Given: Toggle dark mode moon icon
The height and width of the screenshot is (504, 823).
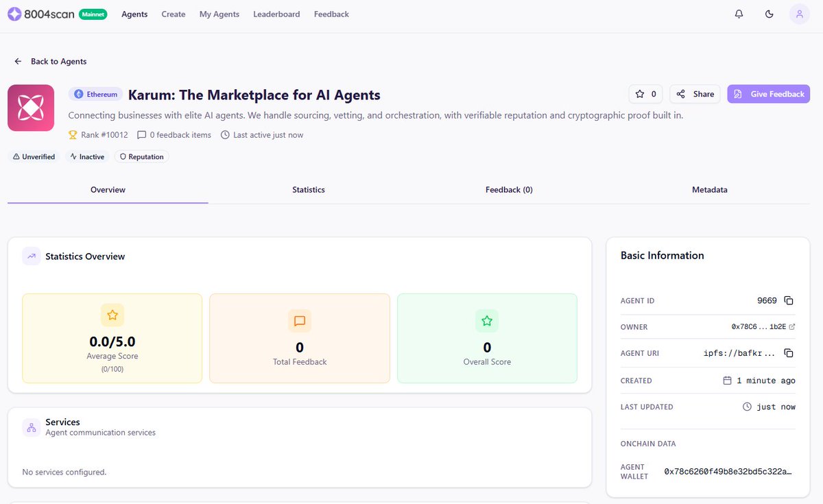Looking at the screenshot, I should (769, 14).
